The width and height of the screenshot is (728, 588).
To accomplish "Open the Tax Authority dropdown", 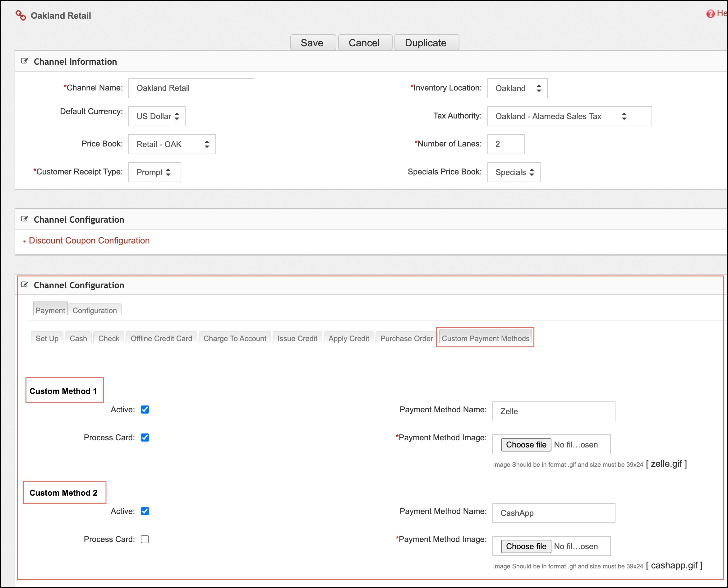I will click(x=569, y=116).
